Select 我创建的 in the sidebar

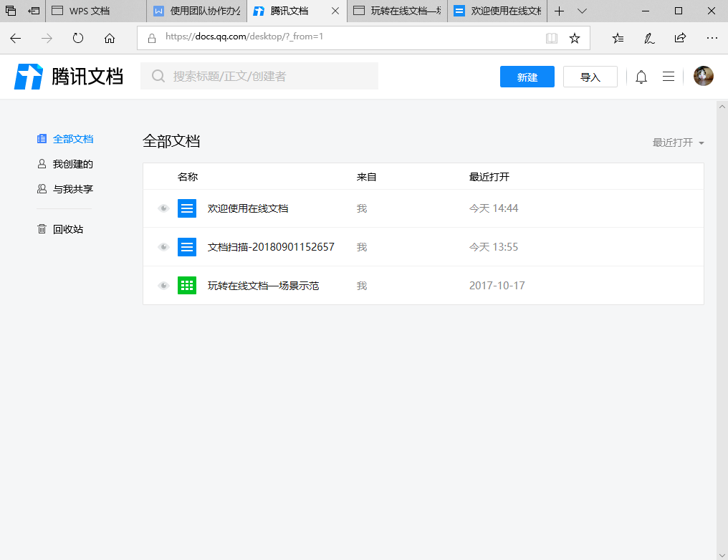(x=72, y=164)
